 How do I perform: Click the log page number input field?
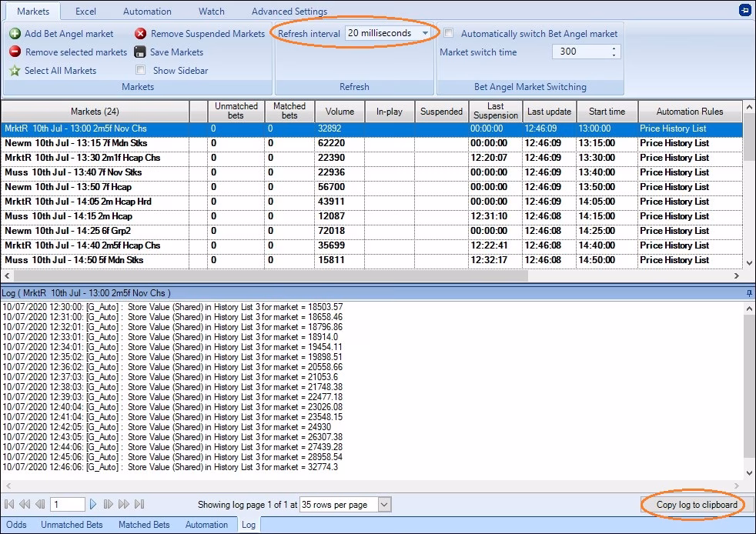pos(68,505)
